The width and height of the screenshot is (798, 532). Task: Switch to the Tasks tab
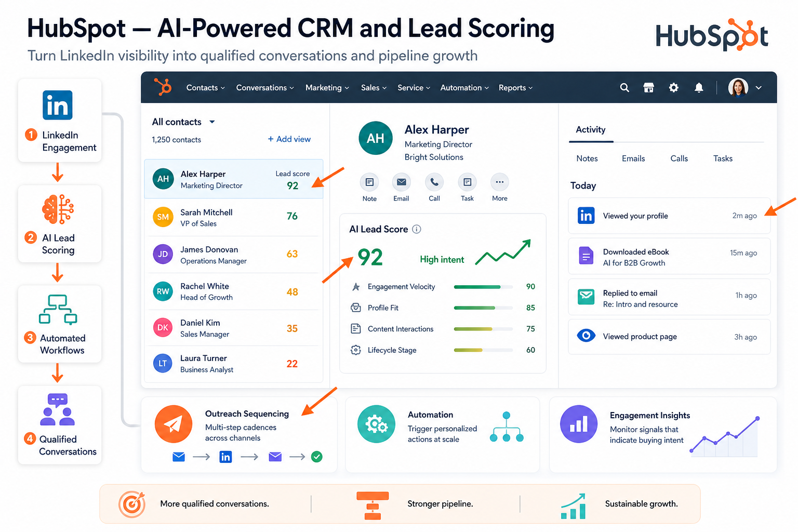723,158
